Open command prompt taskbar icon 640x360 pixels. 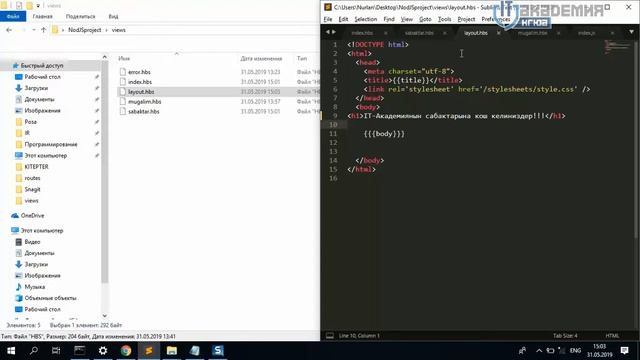click(79, 351)
